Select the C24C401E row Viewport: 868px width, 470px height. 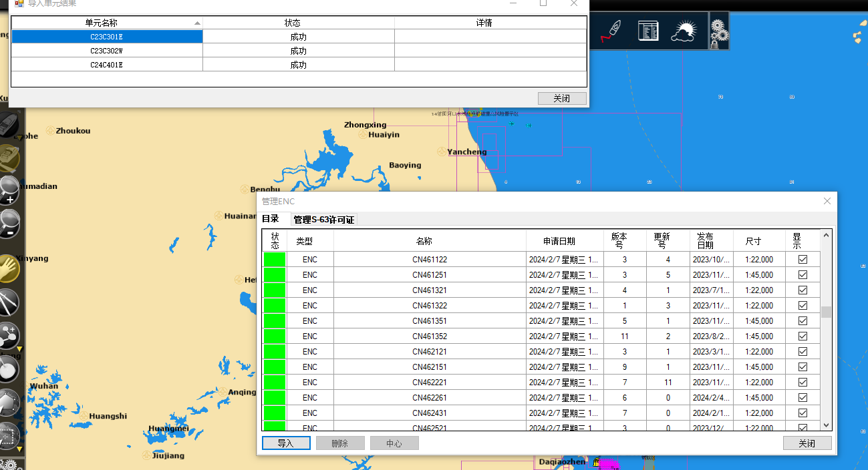pyautogui.click(x=299, y=65)
